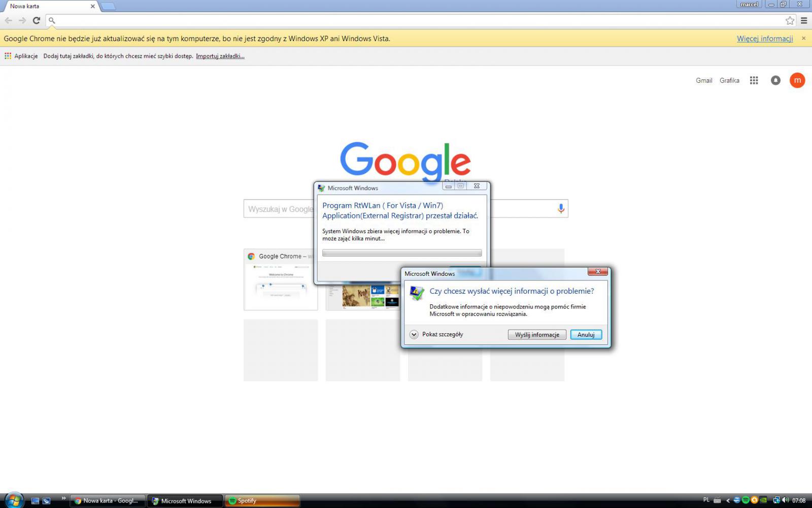Click the progress bar in RtWLan dialog

pos(402,252)
